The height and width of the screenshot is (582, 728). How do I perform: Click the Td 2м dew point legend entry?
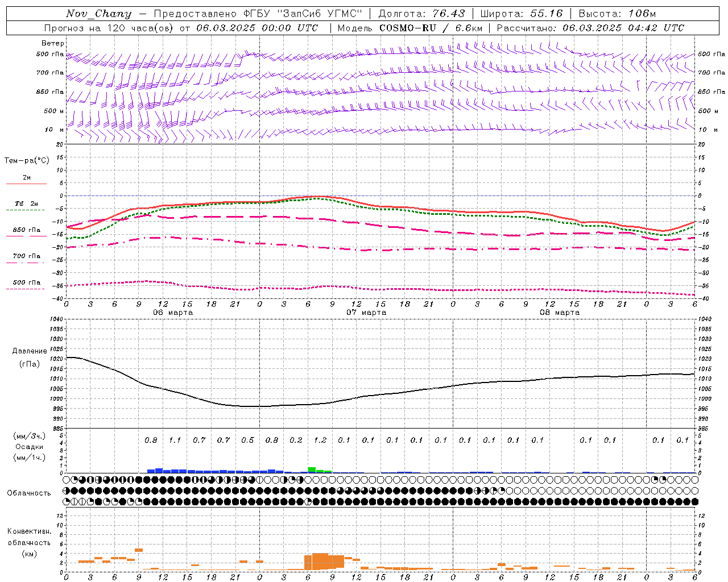coord(27,203)
